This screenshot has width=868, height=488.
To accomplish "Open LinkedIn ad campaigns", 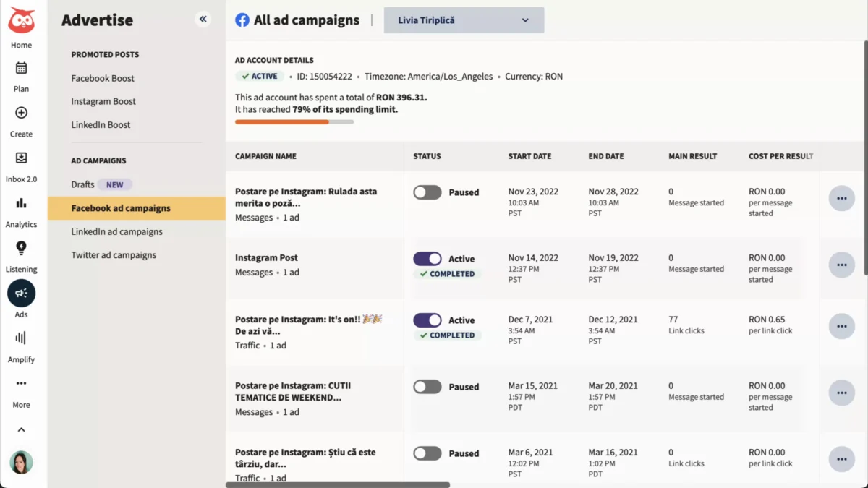I will coord(116,231).
